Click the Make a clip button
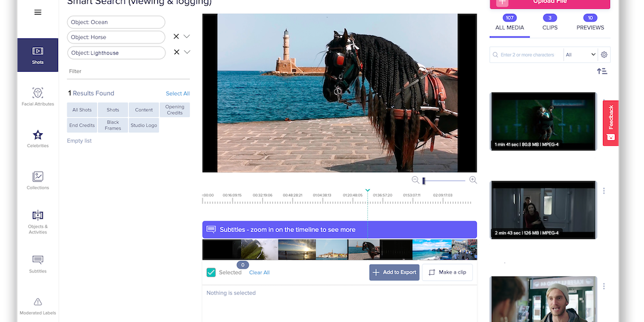The image size is (644, 322). coord(447,272)
